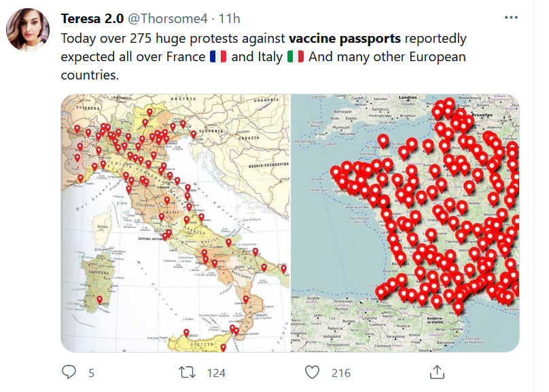Screen dimensions: 549x392
Task: Like the tweet with the heart icon
Action: pos(312,372)
